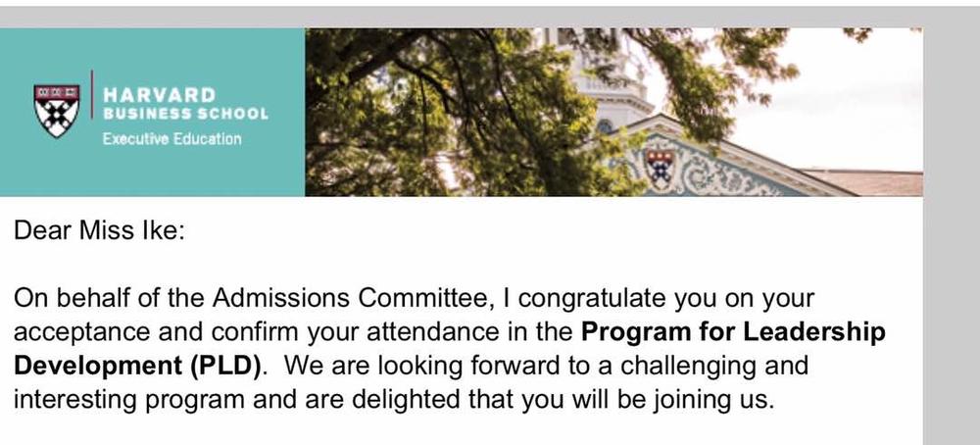Click the BUSINESS SCHOOL wordmark line
This screenshot has height=445, width=980.
coord(185,115)
